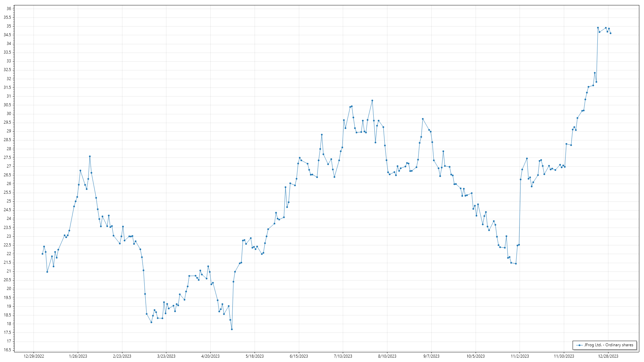
Task: Click the JFrog Ltd. - Ordinary shares legend text
Action: (x=608, y=345)
